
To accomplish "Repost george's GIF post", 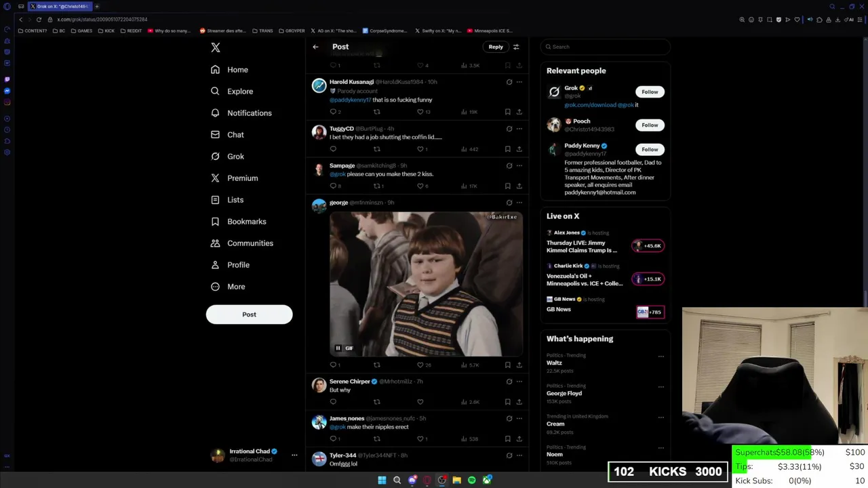I will tap(377, 365).
